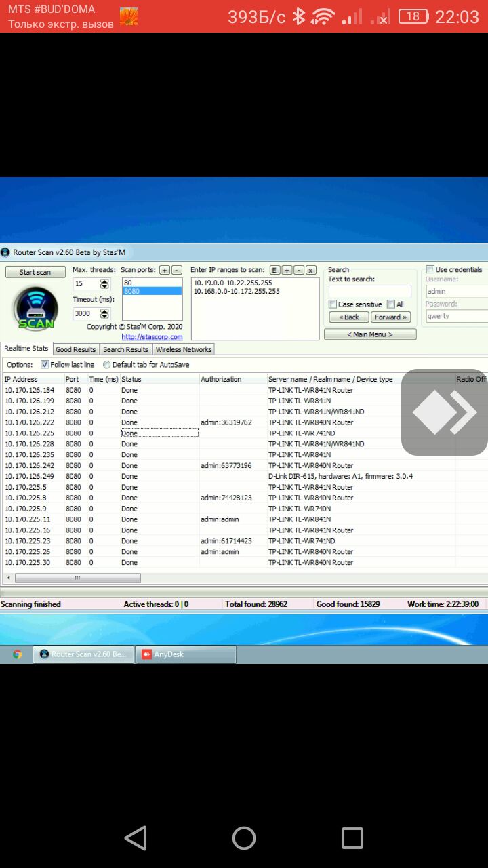Open the Good Results tab

(x=76, y=349)
